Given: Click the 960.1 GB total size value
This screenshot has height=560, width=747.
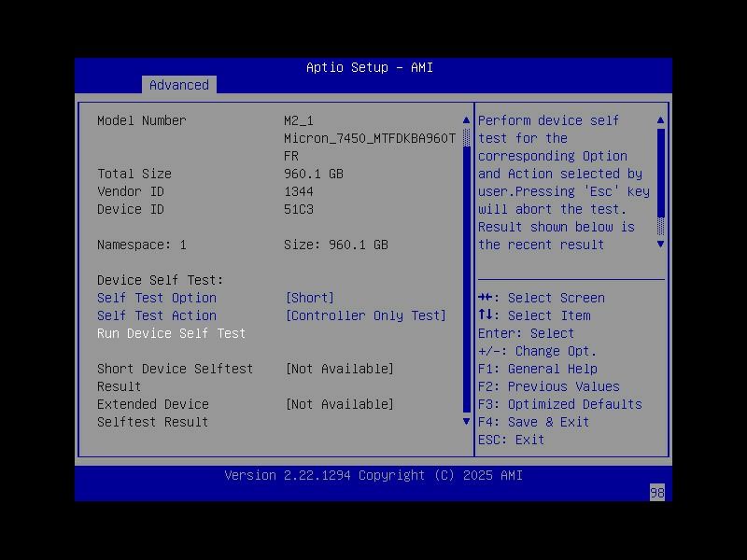Looking at the screenshot, I should [x=314, y=174].
